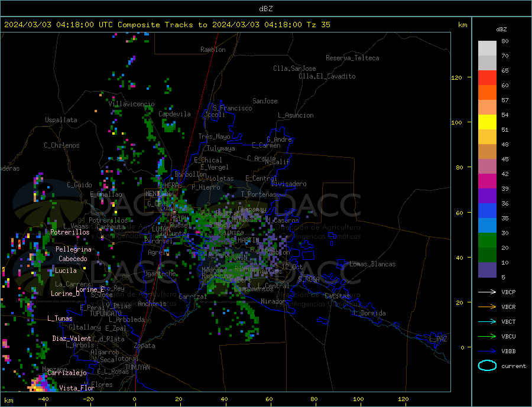Click the 'km' label at top right of map
Image resolution: width=532 pixels, height=407 pixels.
point(462,25)
